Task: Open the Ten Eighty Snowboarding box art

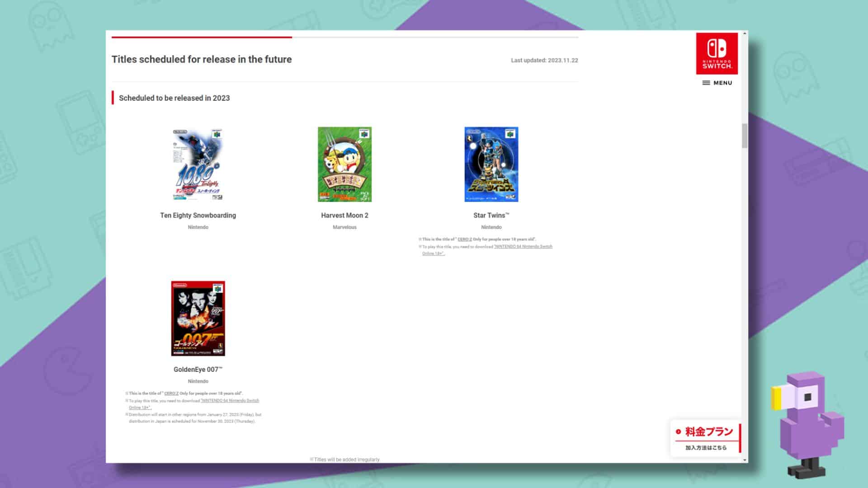Action: (198, 164)
